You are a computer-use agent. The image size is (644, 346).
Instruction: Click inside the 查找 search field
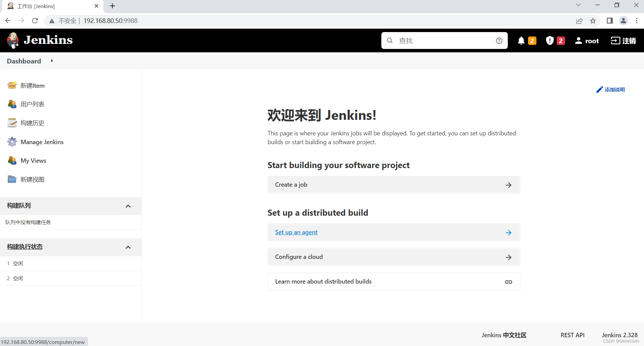pos(438,41)
